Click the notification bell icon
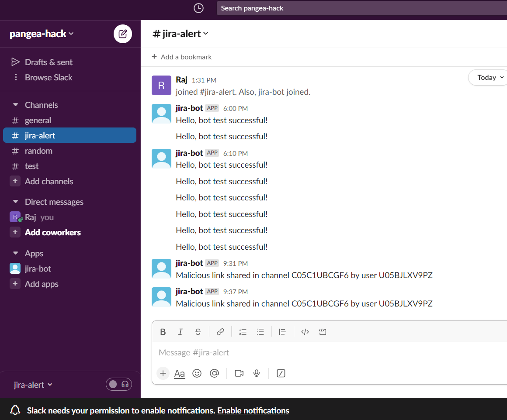The image size is (507, 420). click(x=15, y=410)
